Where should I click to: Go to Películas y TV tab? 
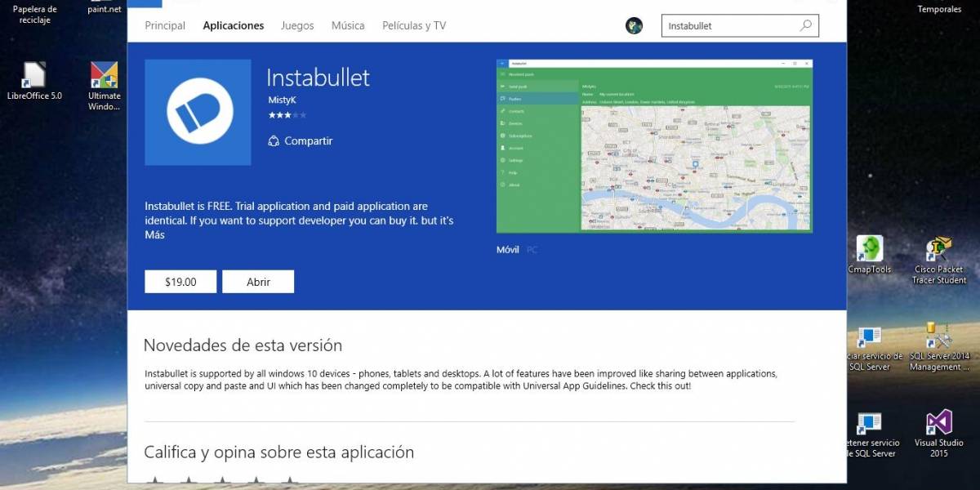coord(414,25)
